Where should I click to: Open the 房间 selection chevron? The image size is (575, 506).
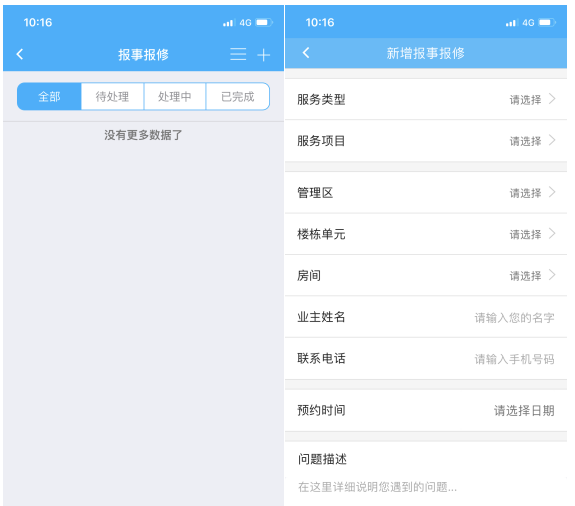552,275
